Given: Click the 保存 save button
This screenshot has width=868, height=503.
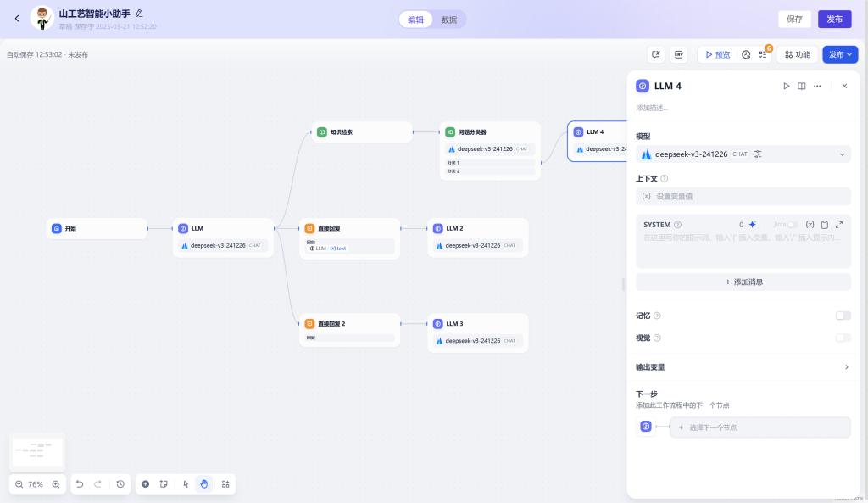Looking at the screenshot, I should tap(794, 20).
